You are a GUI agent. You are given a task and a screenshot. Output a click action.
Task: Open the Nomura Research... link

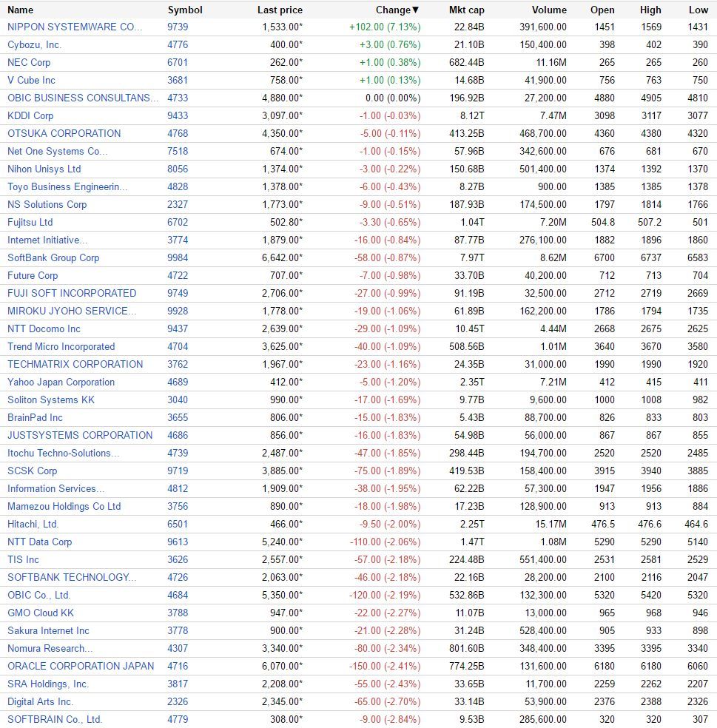tap(50, 648)
